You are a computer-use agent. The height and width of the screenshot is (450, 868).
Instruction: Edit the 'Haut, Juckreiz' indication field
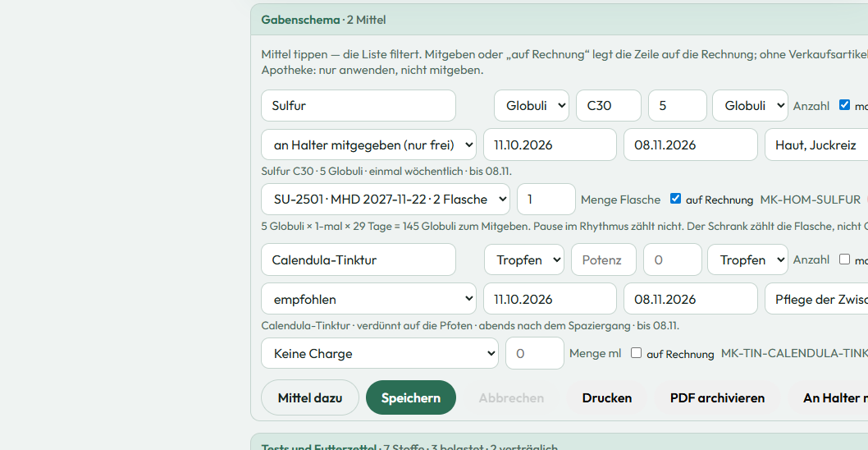816,145
